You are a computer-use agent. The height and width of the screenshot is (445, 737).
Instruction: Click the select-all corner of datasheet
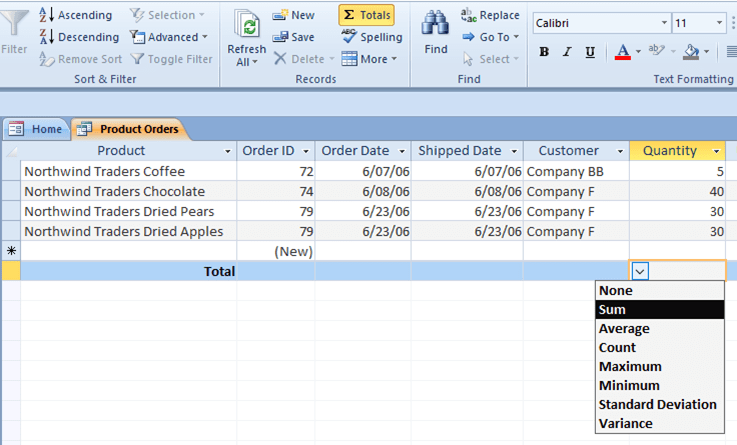(x=11, y=151)
